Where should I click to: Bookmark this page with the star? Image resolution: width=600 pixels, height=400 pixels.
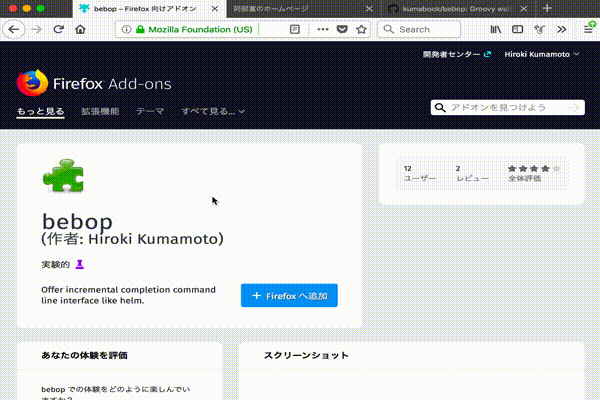pos(361,29)
